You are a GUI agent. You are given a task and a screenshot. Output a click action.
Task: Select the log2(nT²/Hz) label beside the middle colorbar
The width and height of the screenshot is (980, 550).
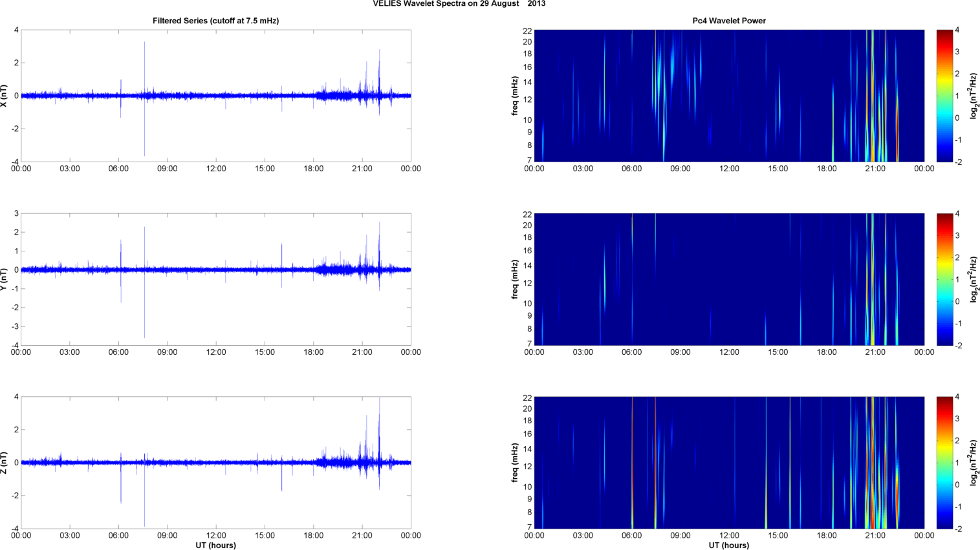click(974, 279)
